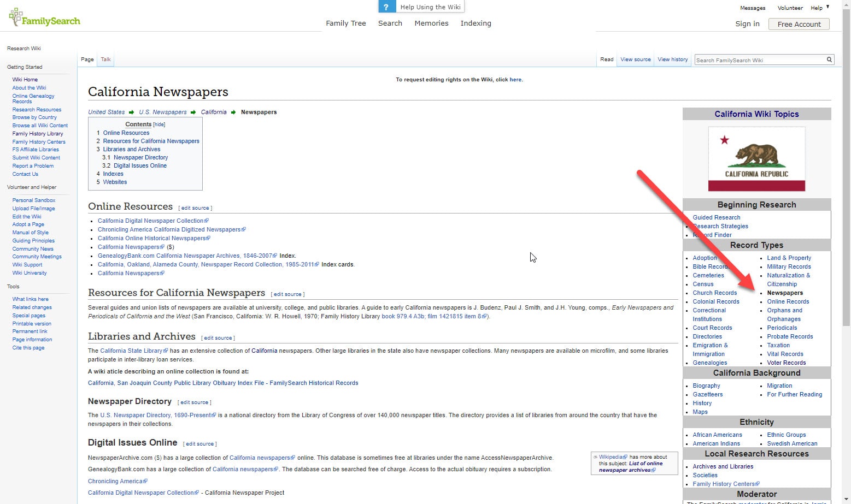Open Migration in California Background
Screen dimensions: 851x504
(x=779, y=386)
